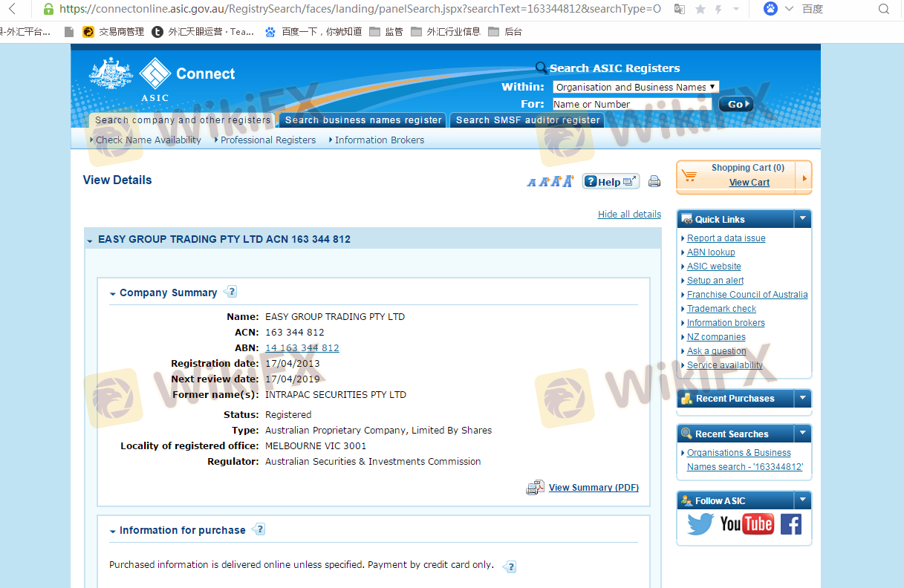904x588 pixels.
Task: Select the smallest font size A icon
Action: (x=531, y=183)
